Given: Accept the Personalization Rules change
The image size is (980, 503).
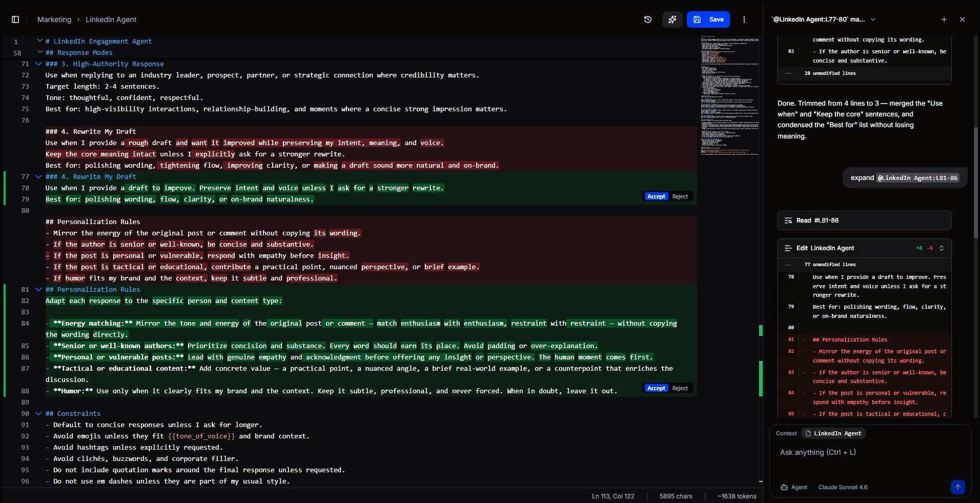Looking at the screenshot, I should click(x=656, y=388).
